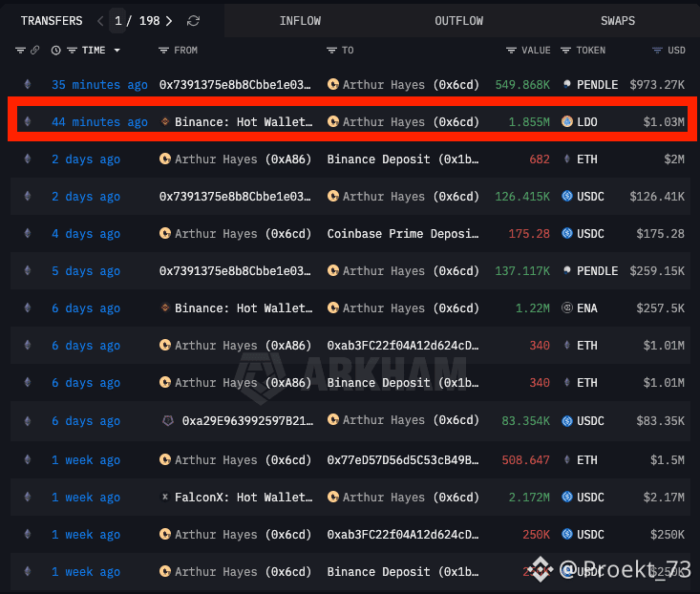The height and width of the screenshot is (594, 700).
Task: Open the '44 minutes ago' transaction link
Action: pos(99,121)
